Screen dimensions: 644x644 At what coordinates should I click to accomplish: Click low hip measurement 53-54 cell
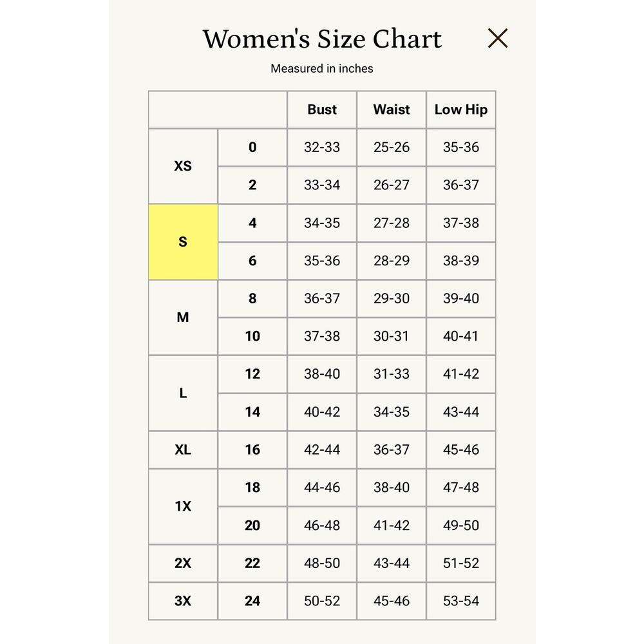[461, 601]
